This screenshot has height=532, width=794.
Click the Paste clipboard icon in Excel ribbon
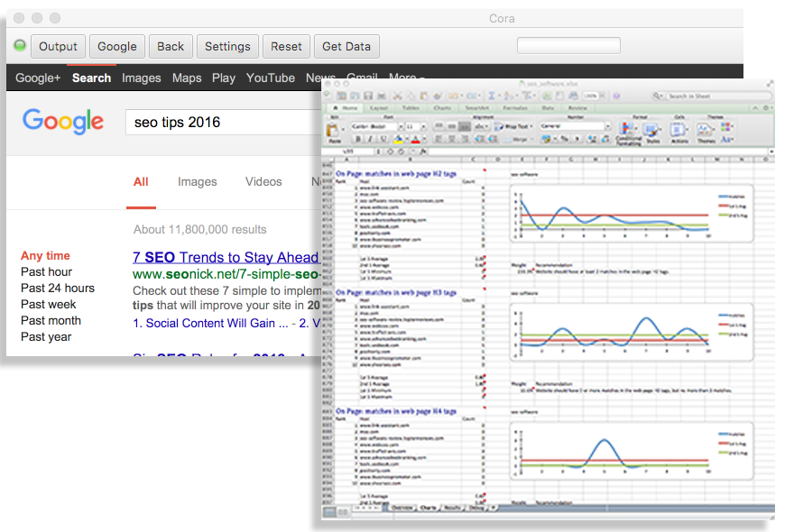332,131
